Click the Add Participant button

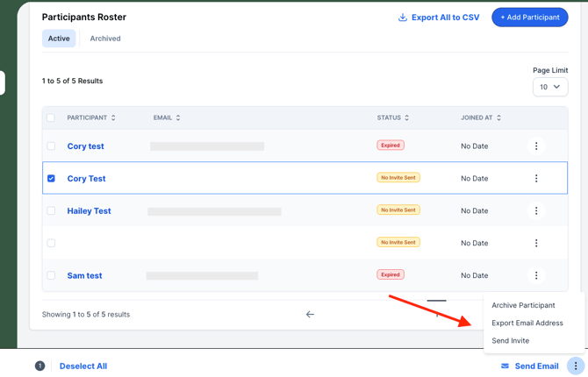(x=530, y=18)
